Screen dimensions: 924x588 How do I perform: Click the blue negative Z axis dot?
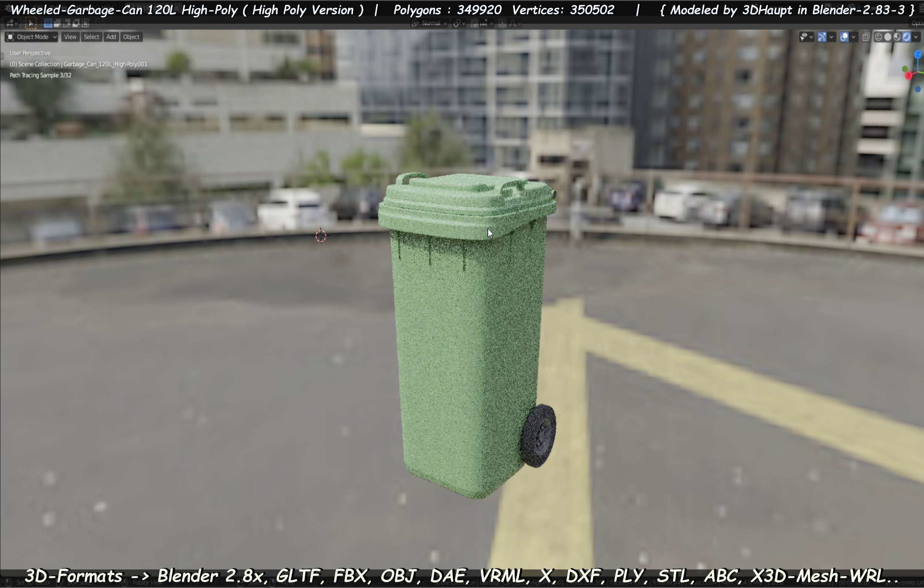tap(917, 89)
